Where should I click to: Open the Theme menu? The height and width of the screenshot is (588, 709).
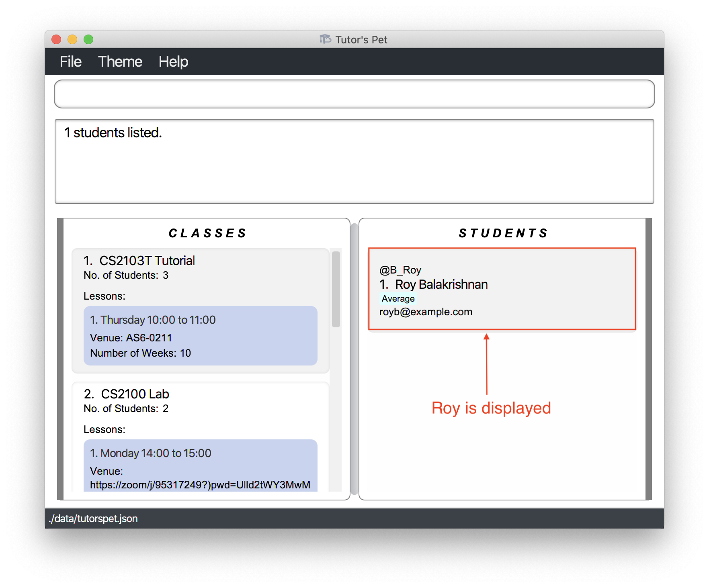(x=120, y=62)
